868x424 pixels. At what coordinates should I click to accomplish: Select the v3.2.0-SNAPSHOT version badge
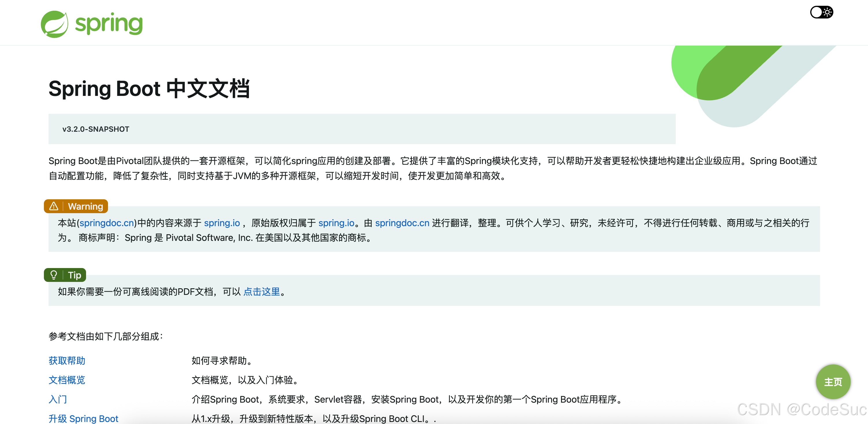[96, 129]
